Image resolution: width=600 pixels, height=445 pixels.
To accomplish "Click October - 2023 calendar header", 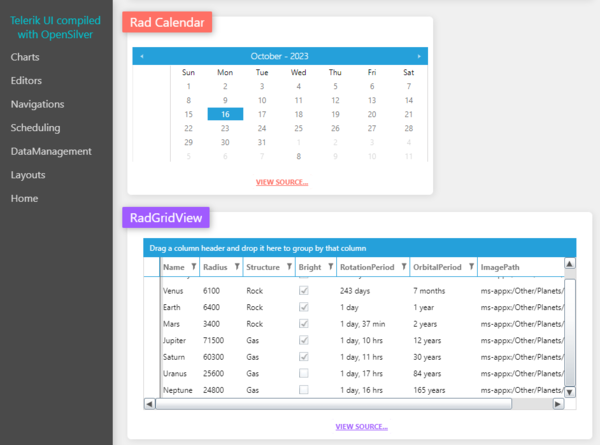I will click(279, 56).
